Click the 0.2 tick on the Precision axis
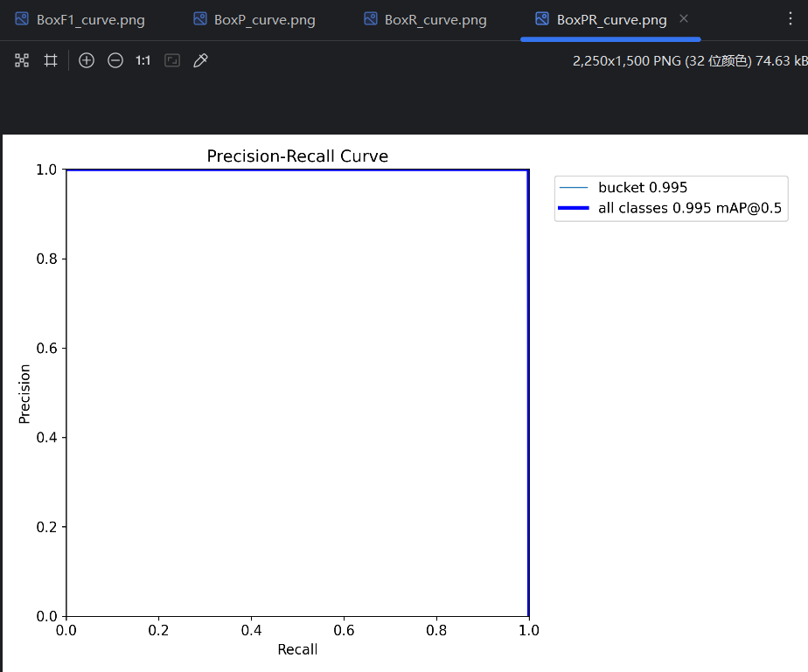The width and height of the screenshot is (808, 672). tap(46, 527)
